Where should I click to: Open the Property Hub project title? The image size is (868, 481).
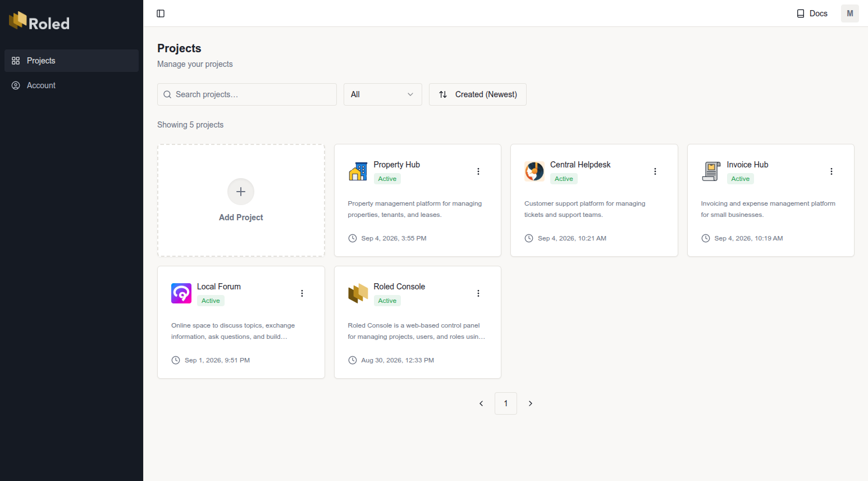[x=397, y=165]
